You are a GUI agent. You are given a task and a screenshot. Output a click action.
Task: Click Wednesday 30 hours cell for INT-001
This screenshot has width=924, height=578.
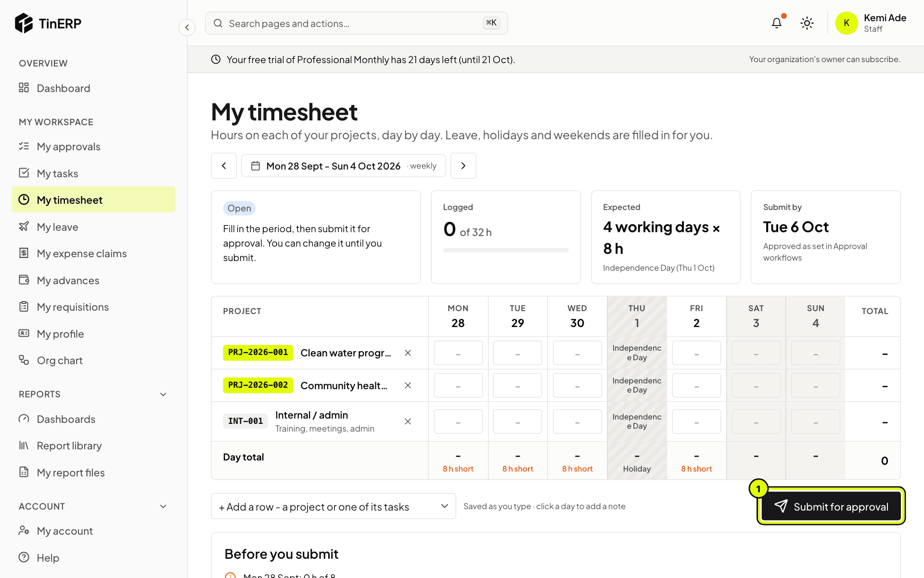coord(577,421)
